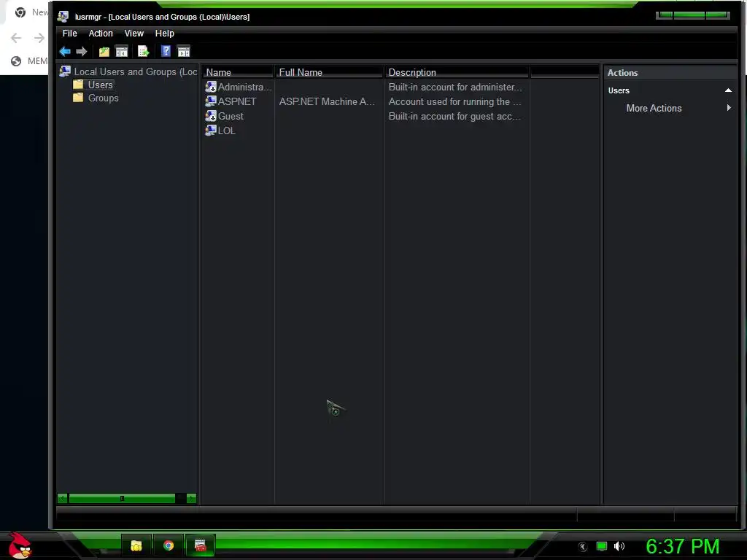
Task: Open the File menu
Action: (69, 34)
